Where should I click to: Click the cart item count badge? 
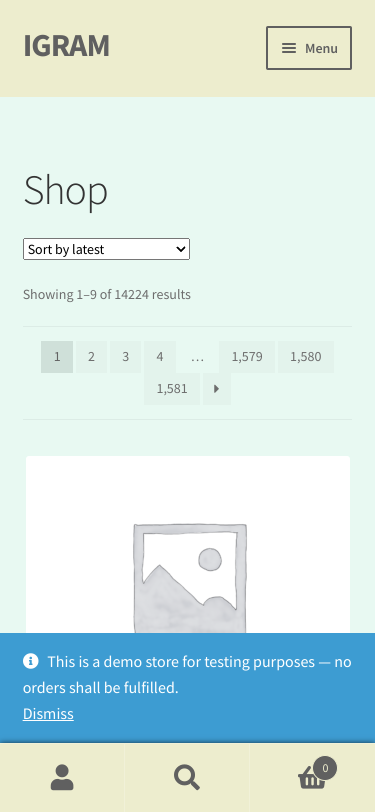coord(325,768)
